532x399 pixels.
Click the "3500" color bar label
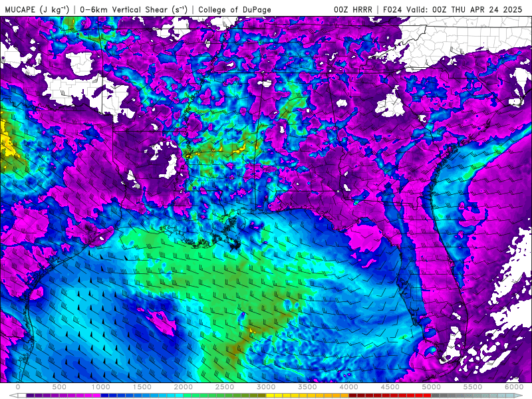[308, 387]
